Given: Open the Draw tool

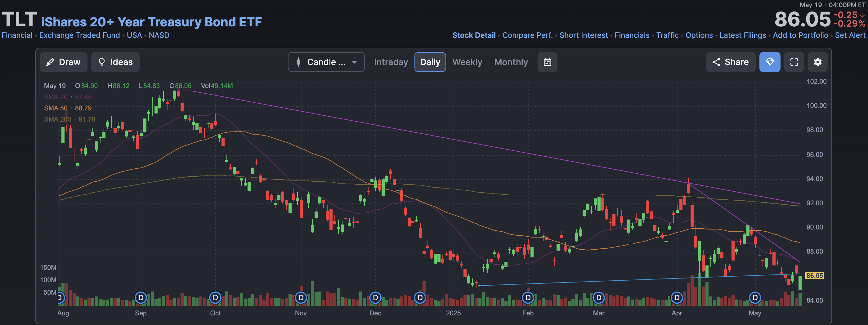Looking at the screenshot, I should click(x=63, y=62).
